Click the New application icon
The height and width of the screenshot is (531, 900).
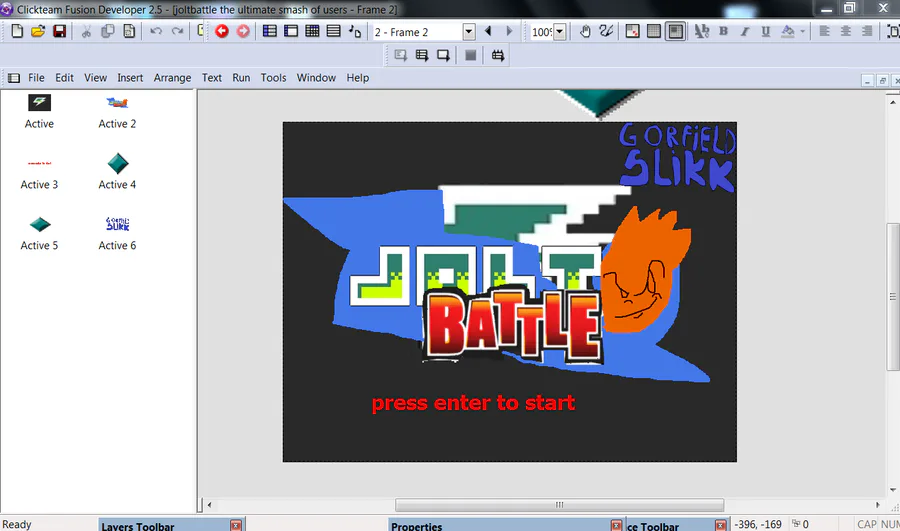pos(17,31)
